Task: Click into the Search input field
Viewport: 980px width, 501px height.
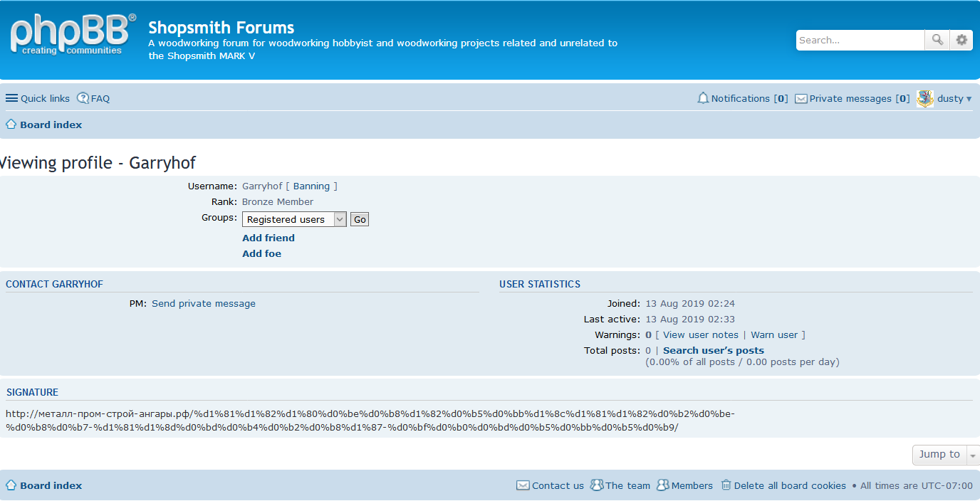Action: pos(860,40)
